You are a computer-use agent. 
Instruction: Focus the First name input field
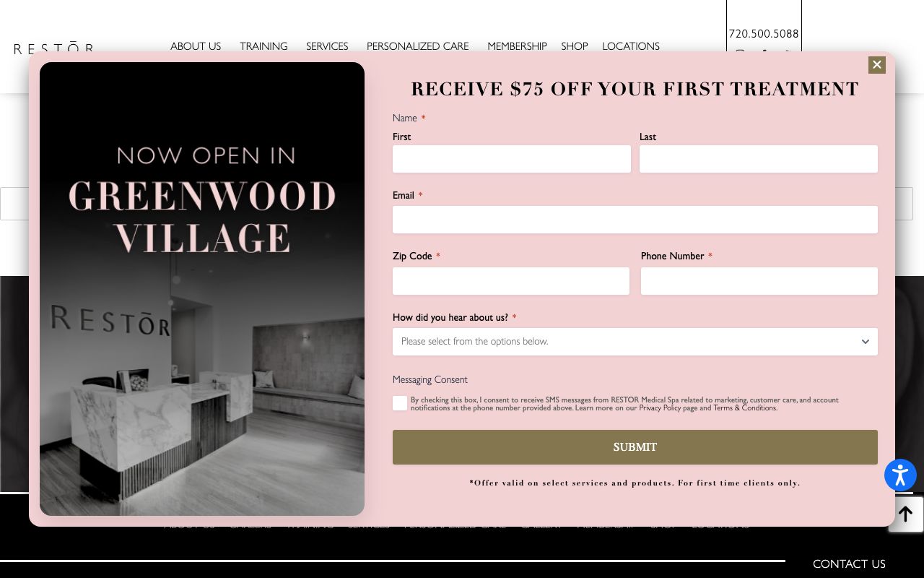[511, 159]
